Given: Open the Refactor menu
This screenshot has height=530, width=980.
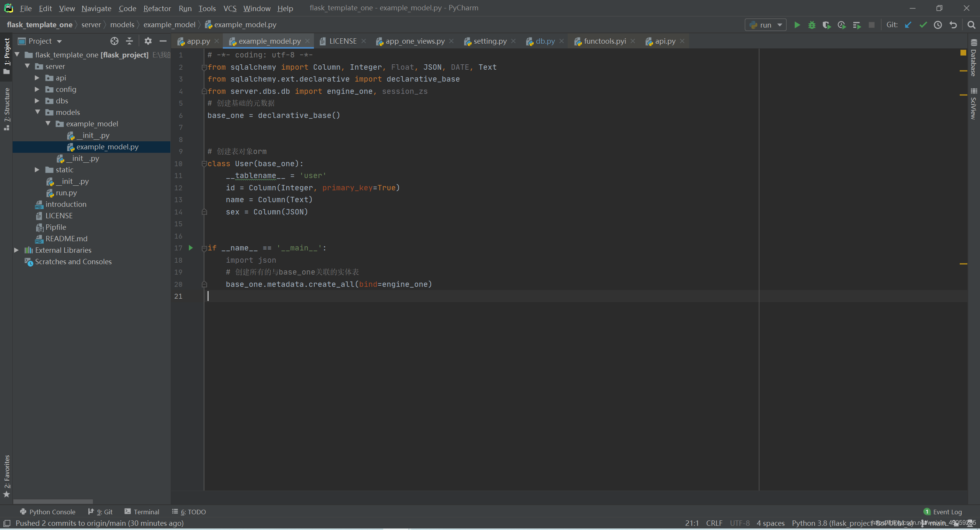Looking at the screenshot, I should click(157, 8).
